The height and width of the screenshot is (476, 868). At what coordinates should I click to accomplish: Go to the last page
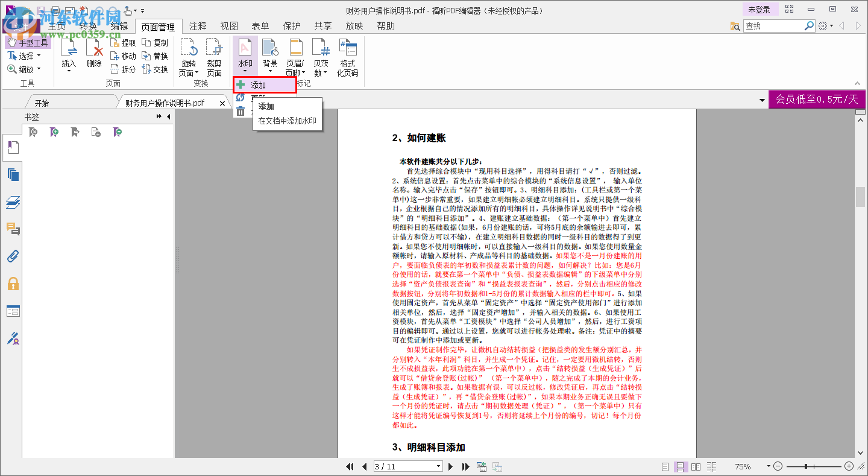[x=465, y=466]
